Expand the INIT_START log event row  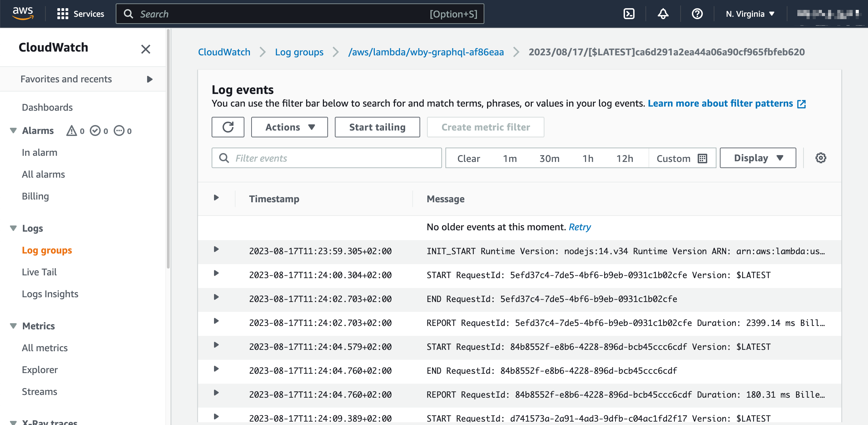coord(216,249)
